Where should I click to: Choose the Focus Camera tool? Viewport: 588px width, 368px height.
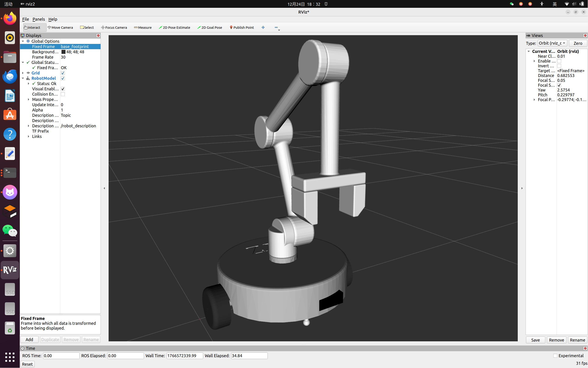pos(114,28)
